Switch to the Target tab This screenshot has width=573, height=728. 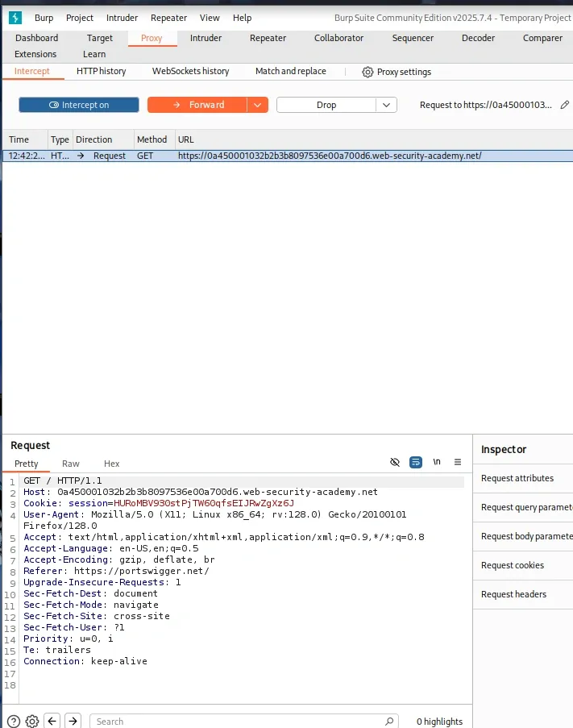pos(100,38)
